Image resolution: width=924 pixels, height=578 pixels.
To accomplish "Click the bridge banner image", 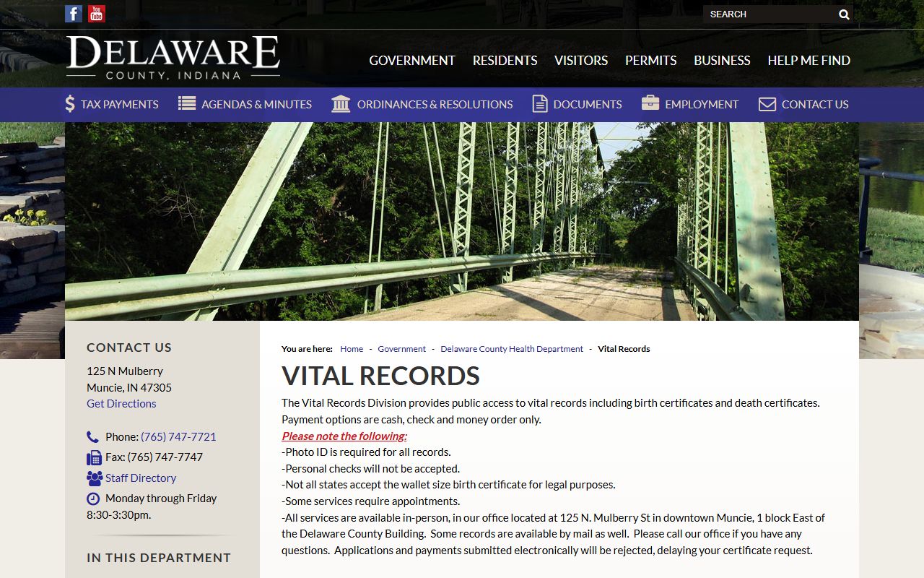I will (462, 221).
